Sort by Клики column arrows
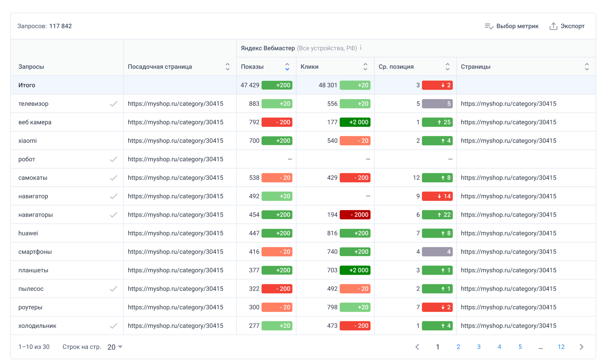602x364 pixels. tap(365, 66)
